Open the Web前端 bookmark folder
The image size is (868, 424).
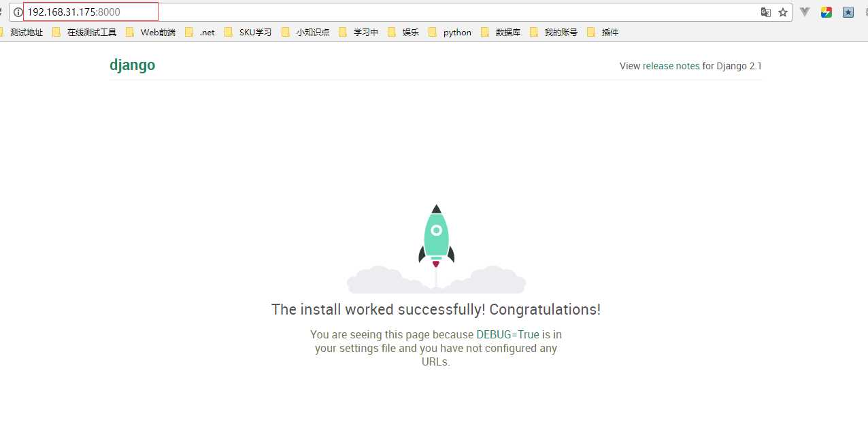click(x=150, y=32)
